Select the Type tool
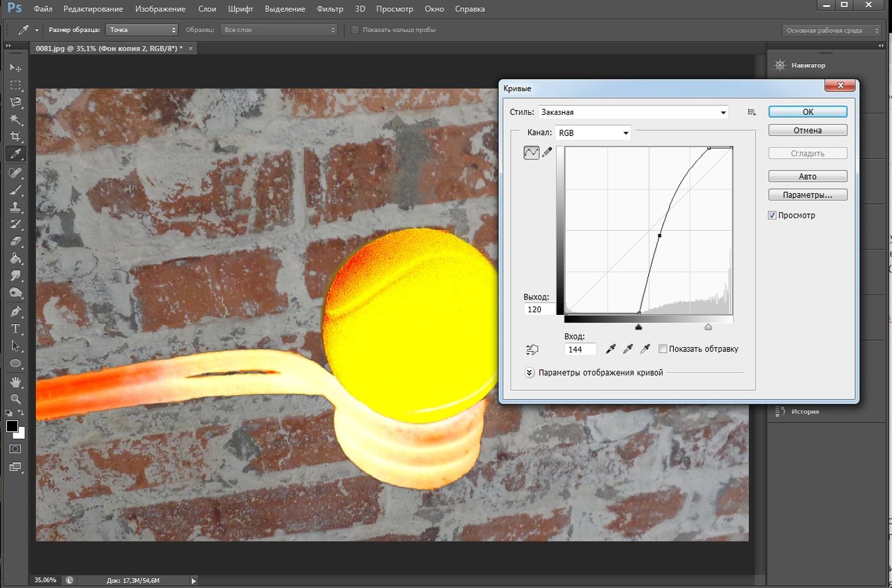Screen dimensions: 892x588 point(15,329)
